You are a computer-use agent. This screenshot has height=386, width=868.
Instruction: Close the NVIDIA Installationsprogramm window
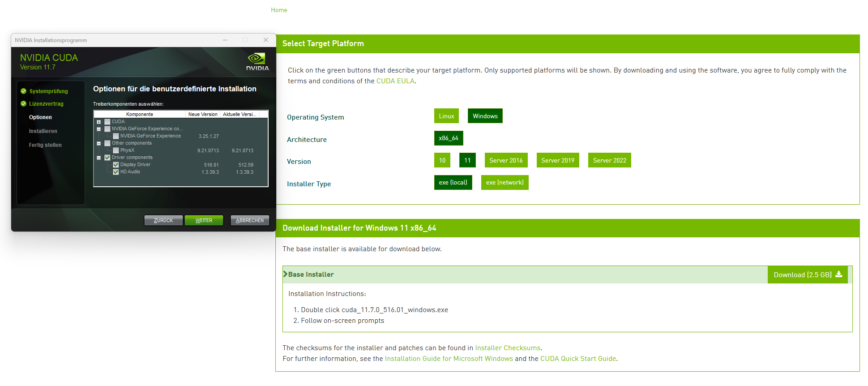point(266,40)
